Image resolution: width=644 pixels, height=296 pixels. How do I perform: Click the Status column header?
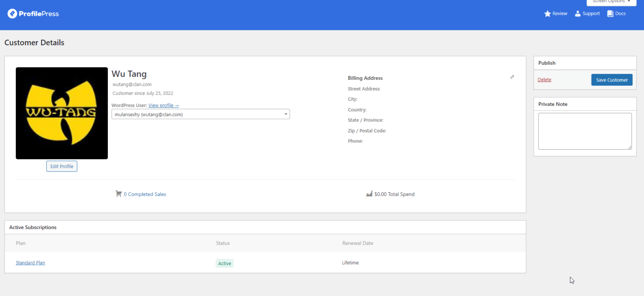223,243
